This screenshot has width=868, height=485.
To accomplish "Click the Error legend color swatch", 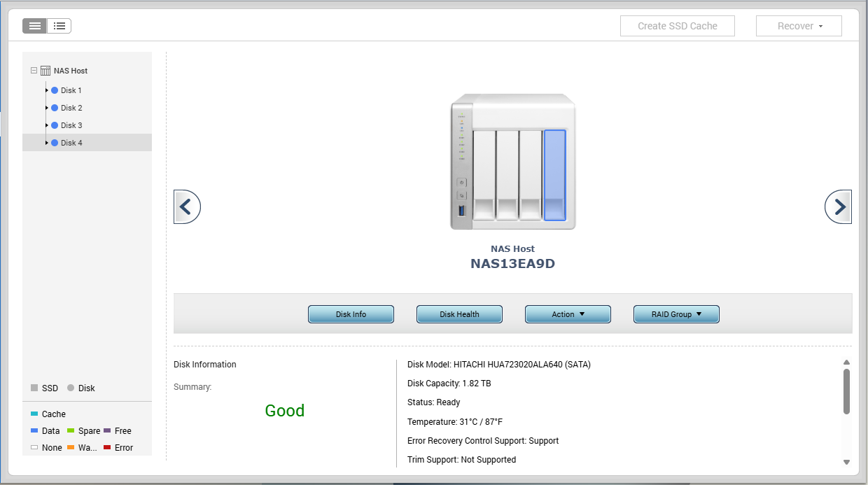I will tap(107, 447).
